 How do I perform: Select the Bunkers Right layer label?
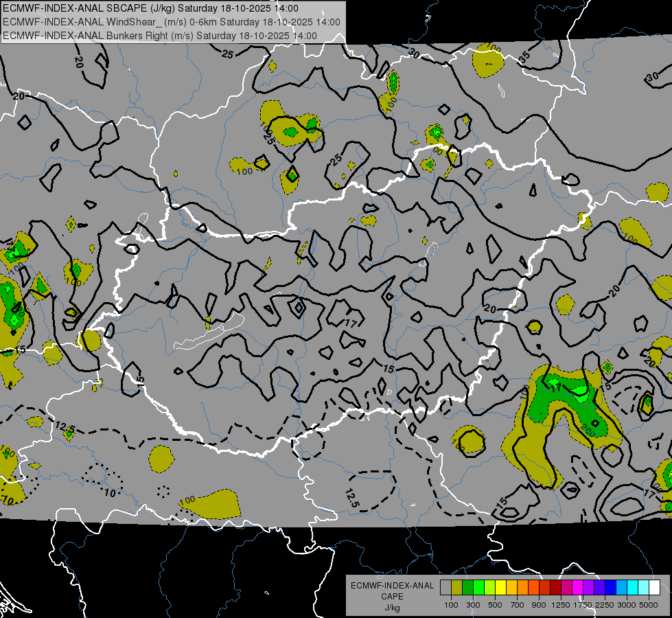click(x=160, y=36)
